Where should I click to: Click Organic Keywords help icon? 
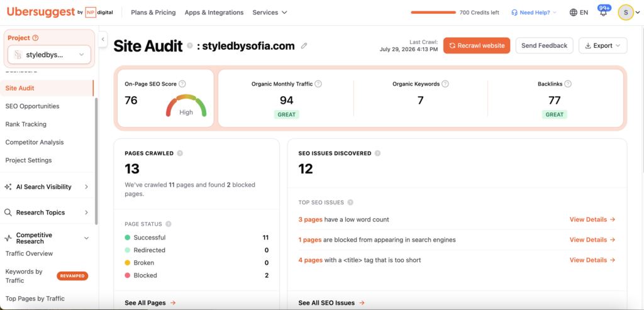(445, 84)
